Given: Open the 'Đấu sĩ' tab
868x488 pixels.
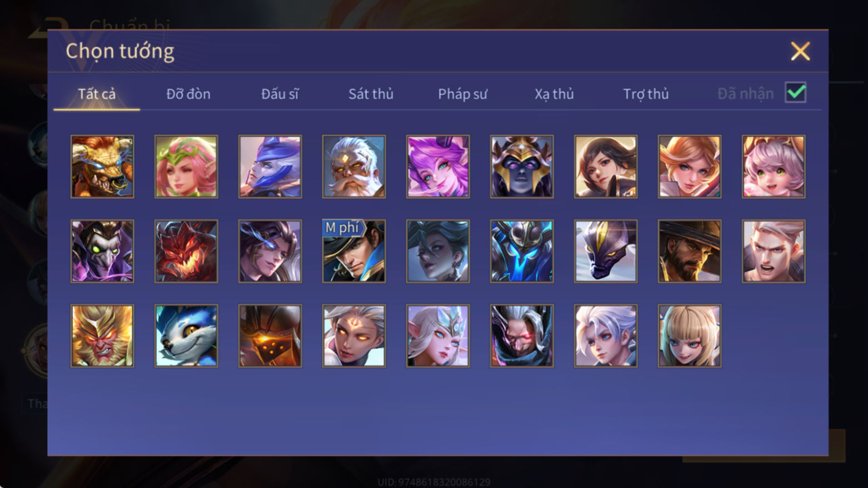Looking at the screenshot, I should [280, 94].
